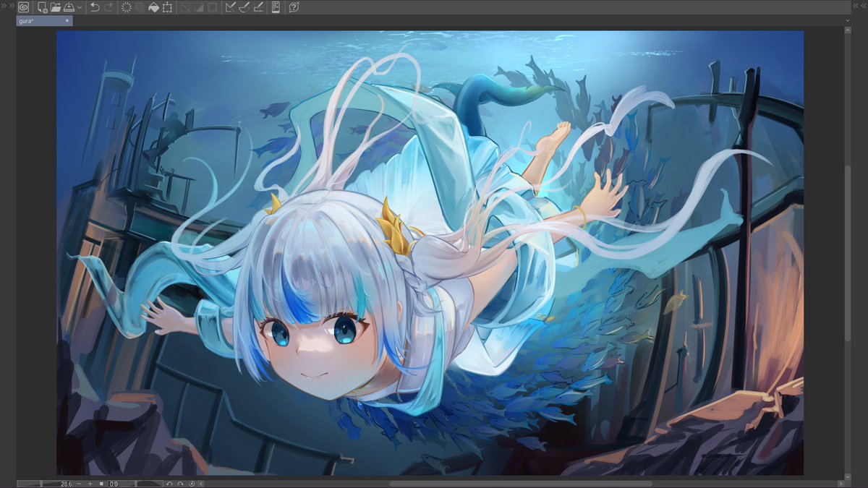Open the canvas tab list chevron
Screen dimensions: 868x488
coord(847,21)
